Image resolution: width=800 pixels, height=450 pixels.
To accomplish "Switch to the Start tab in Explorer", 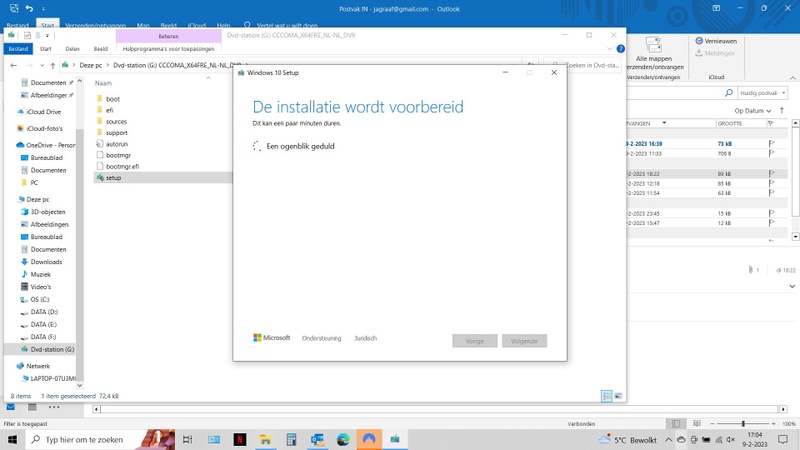I will [x=45, y=49].
